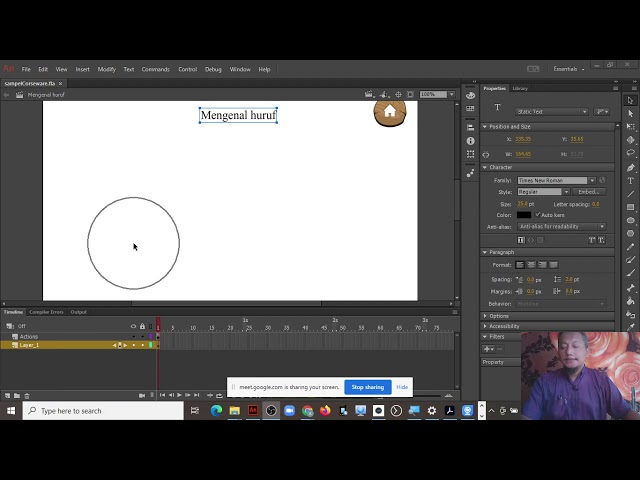Click the Embed... button
Screen dimensions: 640x480
coord(589,192)
